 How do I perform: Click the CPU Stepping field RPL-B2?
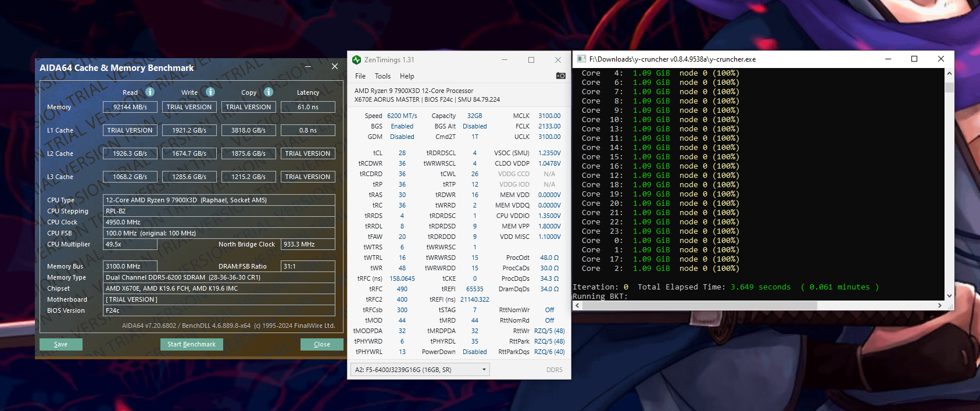(x=219, y=211)
